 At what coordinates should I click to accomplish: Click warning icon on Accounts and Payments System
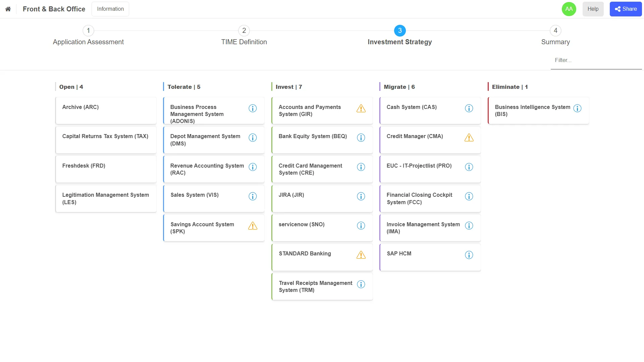[x=361, y=109]
